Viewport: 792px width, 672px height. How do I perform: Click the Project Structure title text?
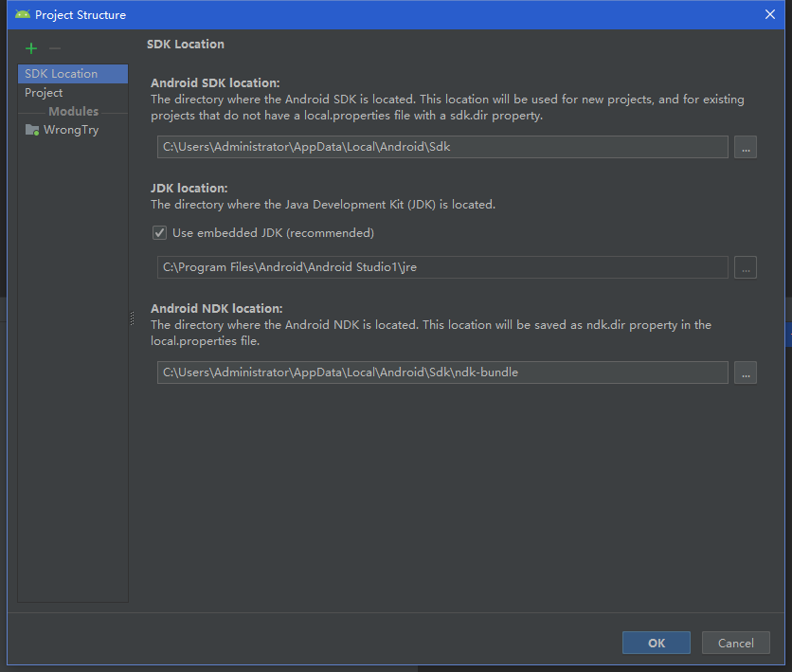tap(81, 14)
